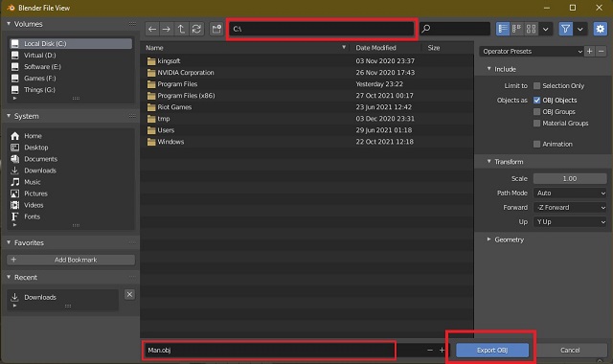Open the Path Mode dropdown

(x=570, y=193)
